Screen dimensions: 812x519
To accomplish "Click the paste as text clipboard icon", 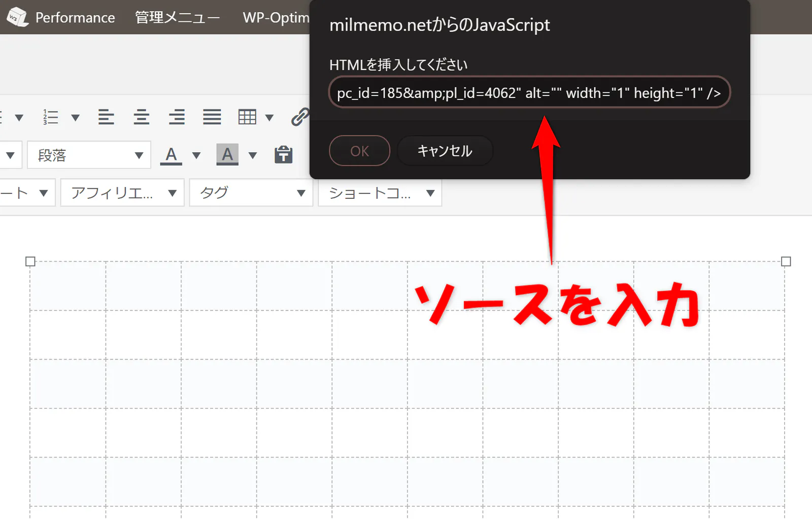I will pyautogui.click(x=284, y=154).
